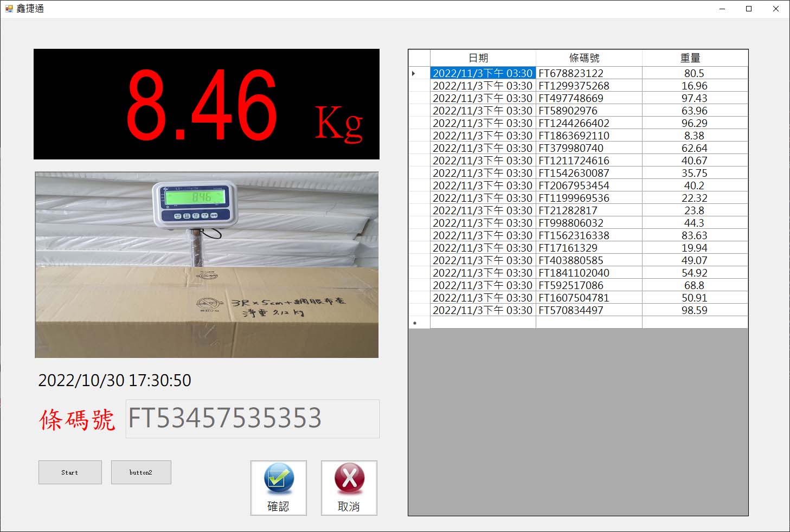
Task: Click the red X cancel (取消) button
Action: pyautogui.click(x=349, y=488)
